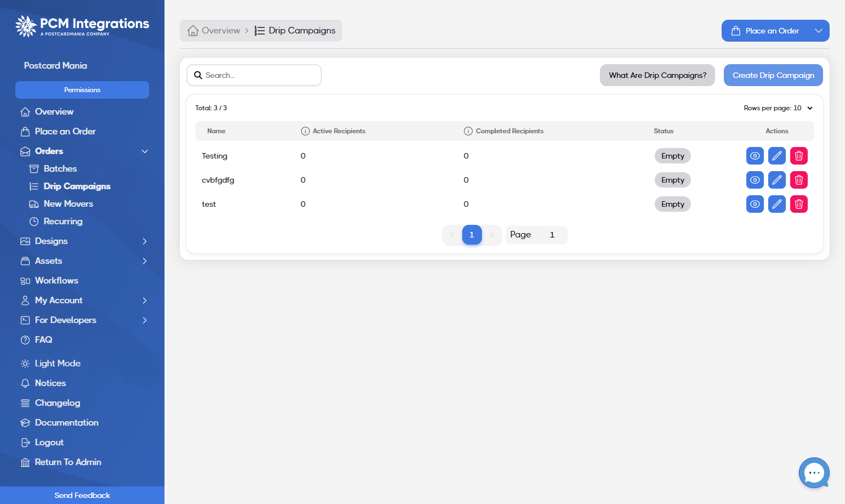Edit the test campaign

click(777, 204)
